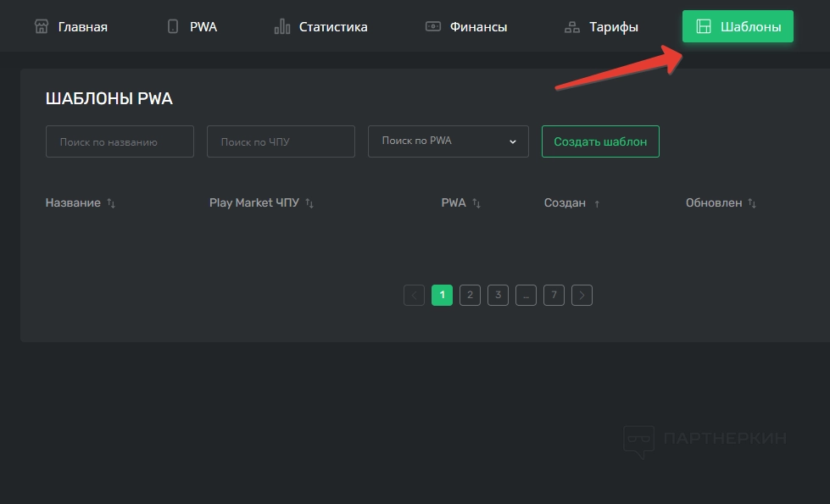The height and width of the screenshot is (504, 830).
Task: Focus the Поиск по названию field
Action: [120, 141]
